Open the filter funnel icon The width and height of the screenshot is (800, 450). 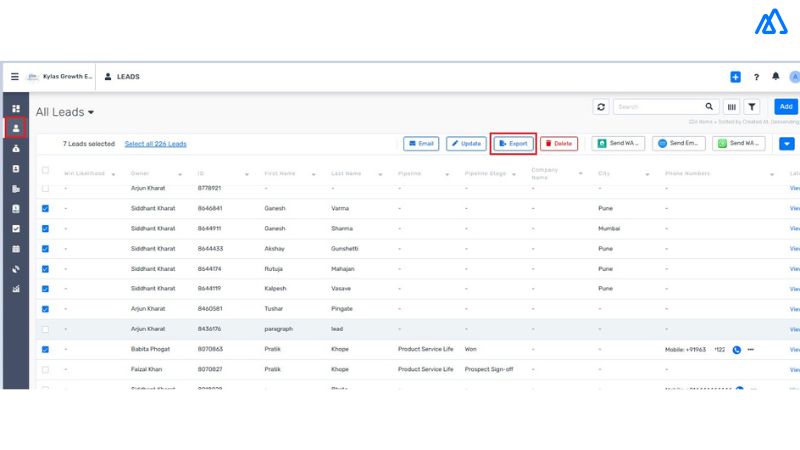tap(752, 107)
